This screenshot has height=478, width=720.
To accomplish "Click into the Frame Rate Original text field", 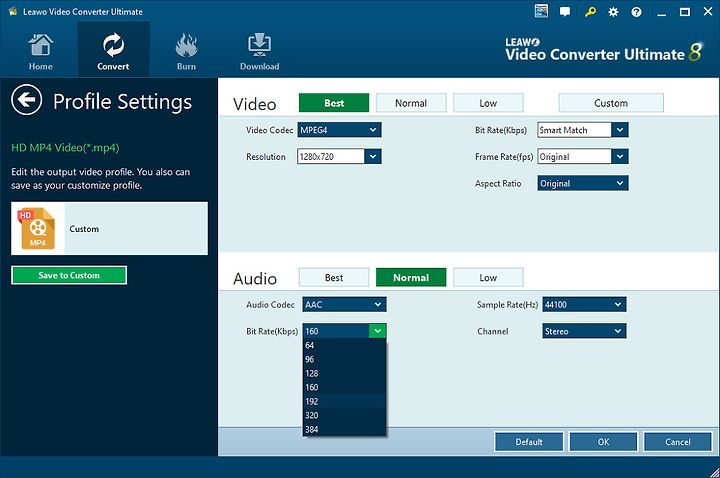I will pos(574,157).
